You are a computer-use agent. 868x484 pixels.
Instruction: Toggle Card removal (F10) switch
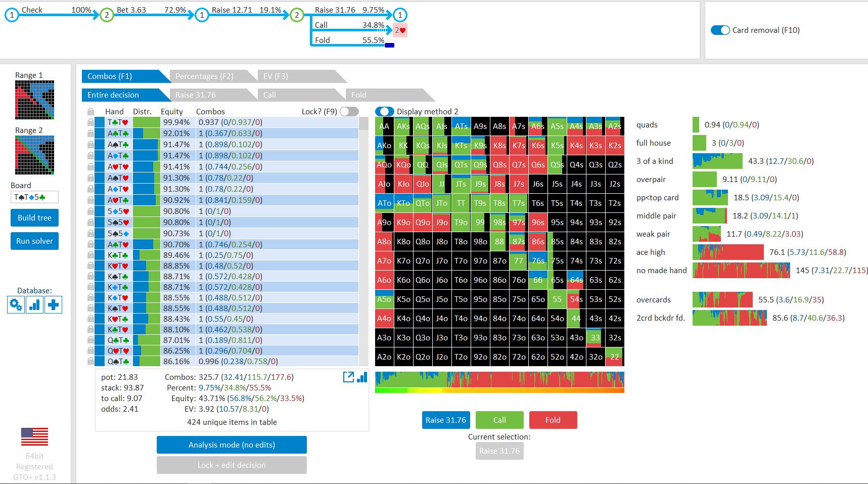[720, 30]
